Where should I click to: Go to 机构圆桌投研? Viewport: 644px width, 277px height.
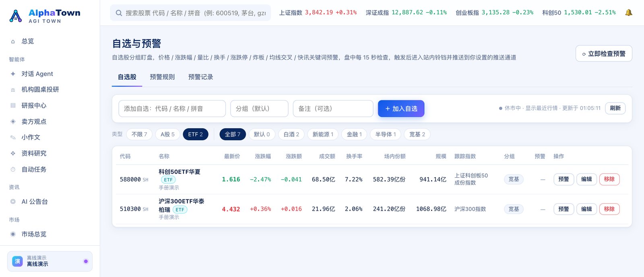[50, 90]
